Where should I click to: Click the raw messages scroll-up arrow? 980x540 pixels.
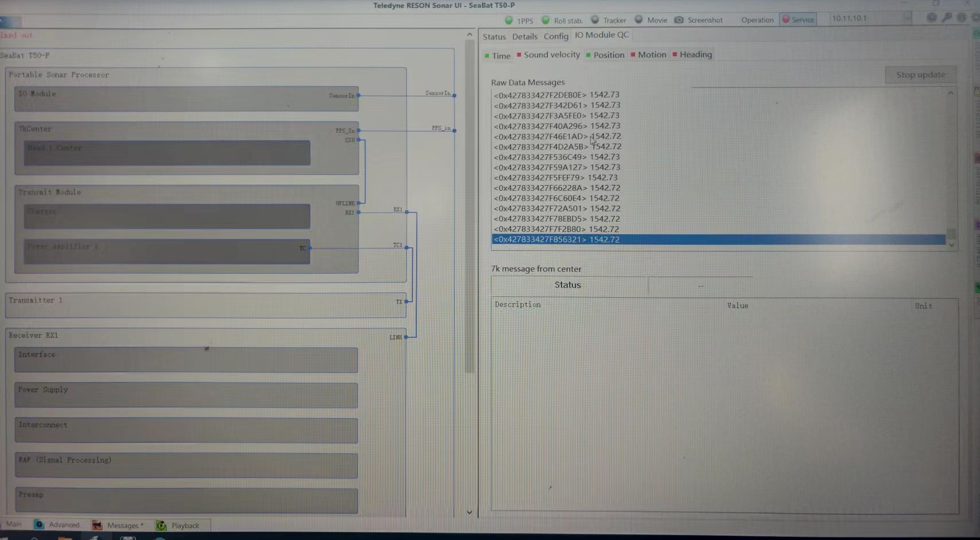951,93
